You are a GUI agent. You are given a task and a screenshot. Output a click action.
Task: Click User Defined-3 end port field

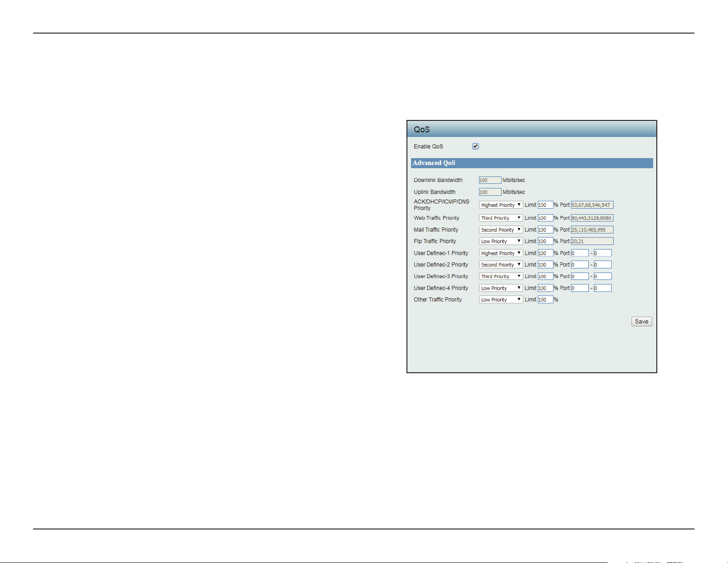[x=603, y=276]
